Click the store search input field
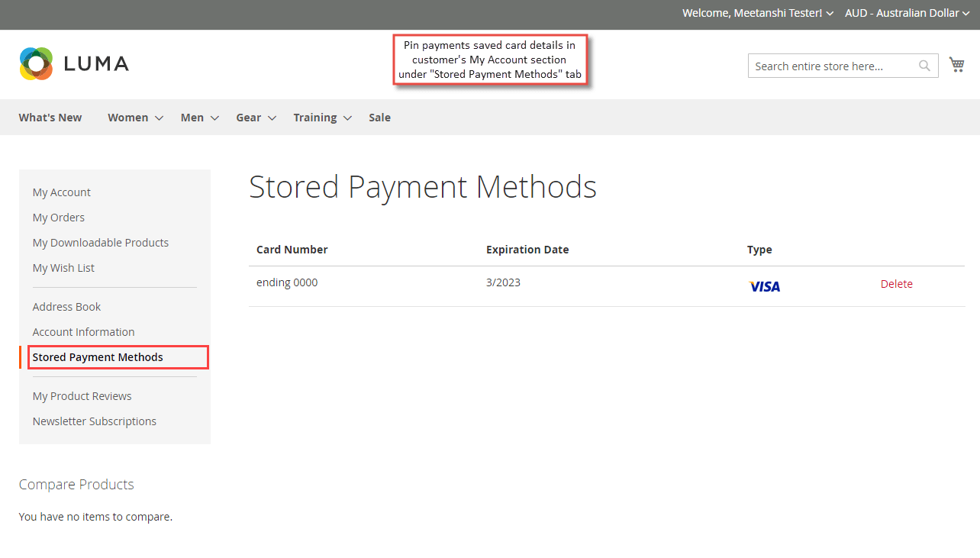The image size is (980, 558). [x=832, y=66]
